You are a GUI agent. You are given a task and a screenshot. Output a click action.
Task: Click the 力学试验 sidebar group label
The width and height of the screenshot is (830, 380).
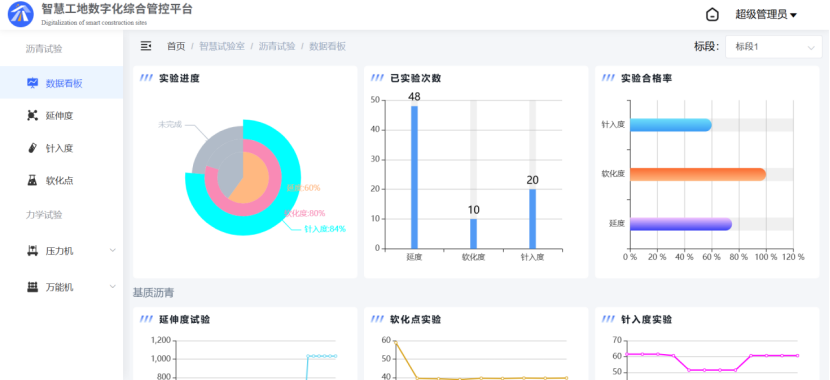[44, 215]
